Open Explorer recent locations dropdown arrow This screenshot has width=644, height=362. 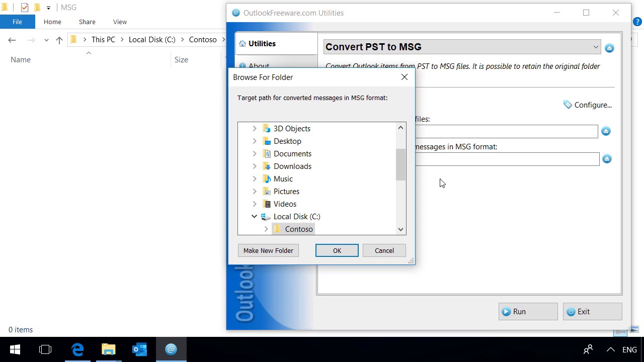point(46,40)
